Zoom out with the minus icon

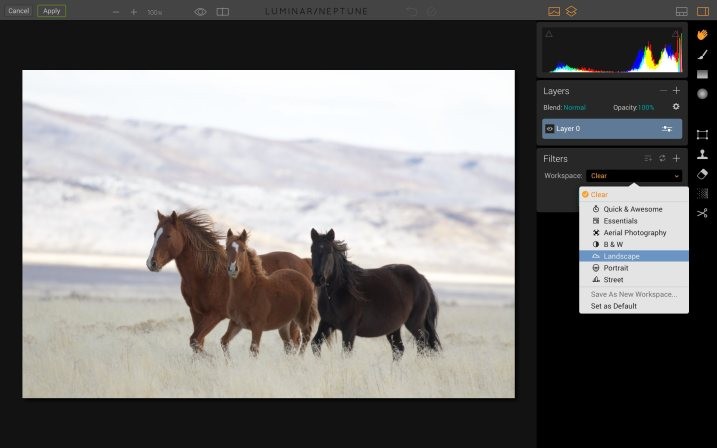click(x=116, y=12)
